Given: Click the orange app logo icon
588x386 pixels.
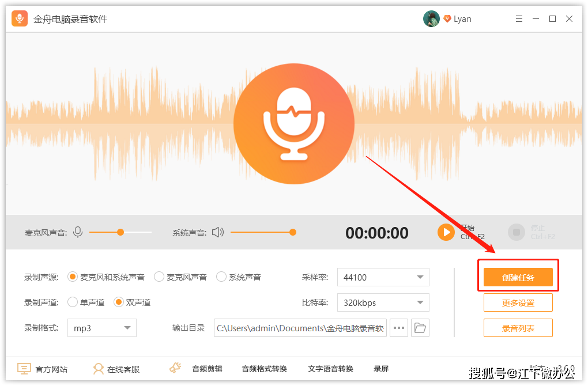Looking at the screenshot, I should (x=20, y=18).
